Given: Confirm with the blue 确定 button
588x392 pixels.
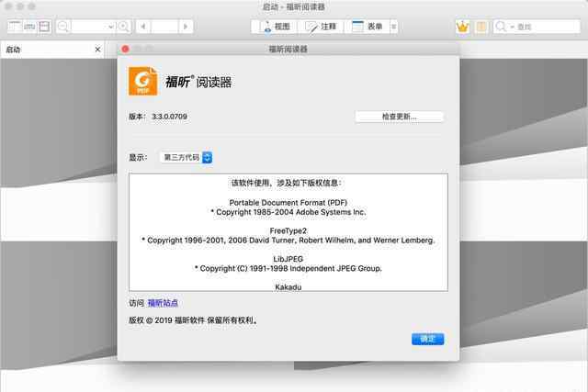Looking at the screenshot, I should (427, 339).
